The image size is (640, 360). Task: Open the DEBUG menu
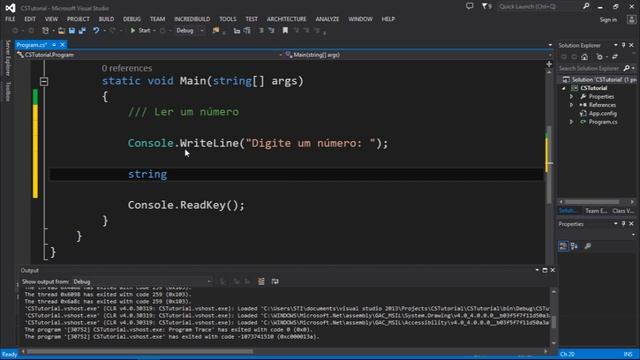132,19
